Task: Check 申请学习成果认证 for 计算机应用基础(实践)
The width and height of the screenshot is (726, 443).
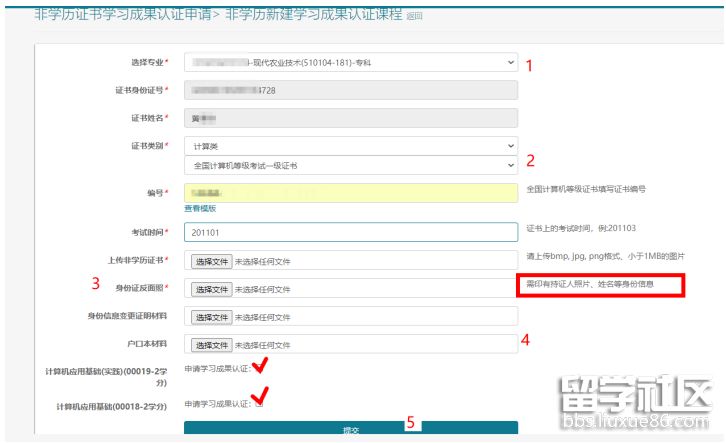Action: (x=259, y=369)
